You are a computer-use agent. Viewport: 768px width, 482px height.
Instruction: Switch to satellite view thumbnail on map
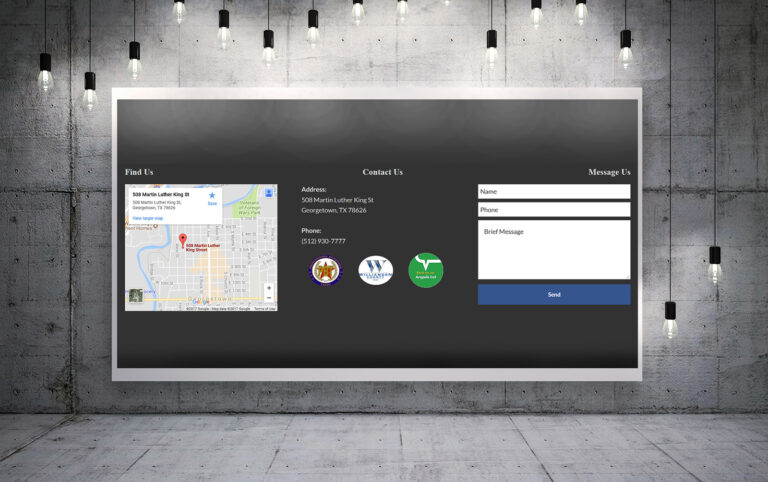(x=135, y=296)
